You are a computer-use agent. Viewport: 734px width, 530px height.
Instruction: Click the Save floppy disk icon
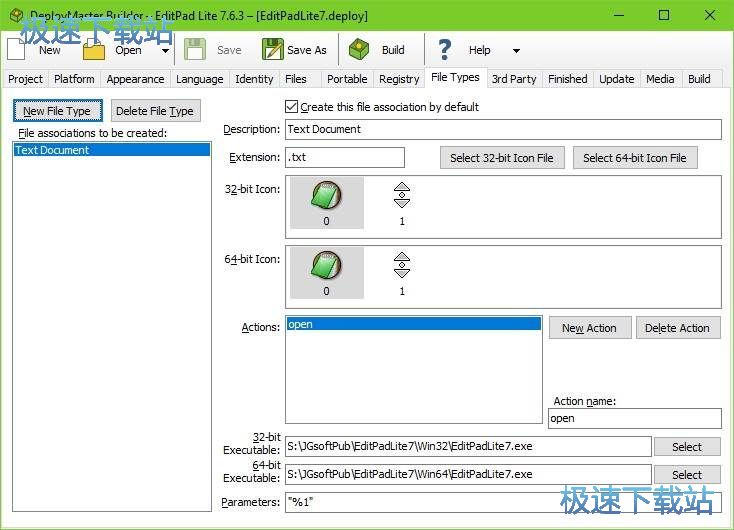[x=195, y=50]
